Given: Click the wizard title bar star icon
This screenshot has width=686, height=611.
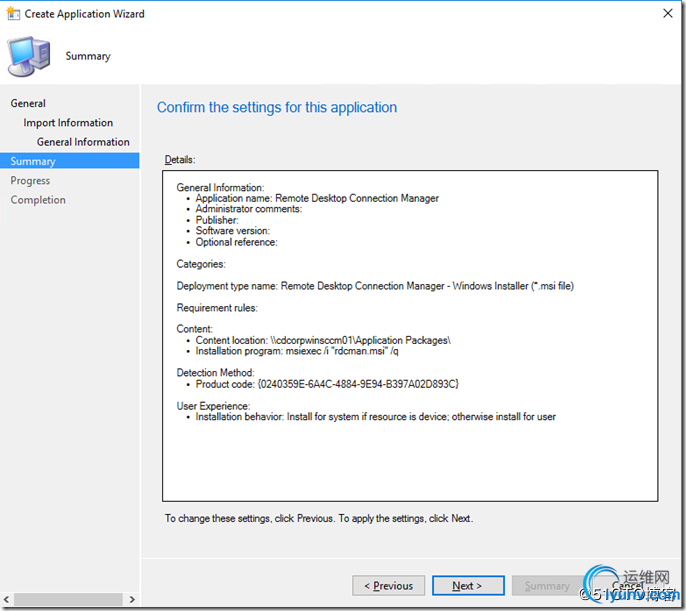Looking at the screenshot, I should [13, 14].
